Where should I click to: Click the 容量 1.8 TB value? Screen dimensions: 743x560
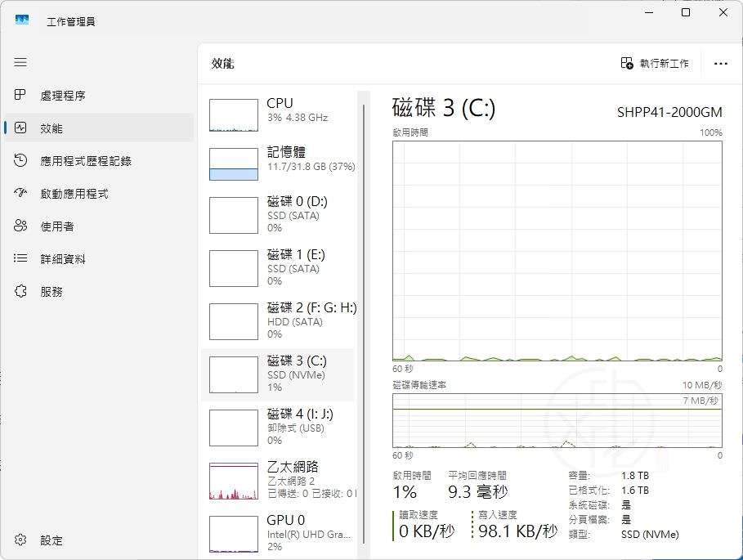[x=635, y=476]
